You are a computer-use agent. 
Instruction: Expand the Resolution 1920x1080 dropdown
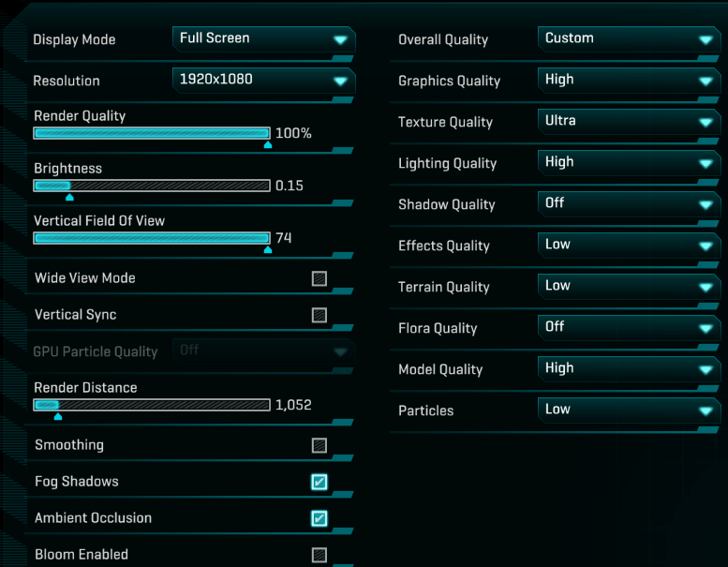(263, 81)
